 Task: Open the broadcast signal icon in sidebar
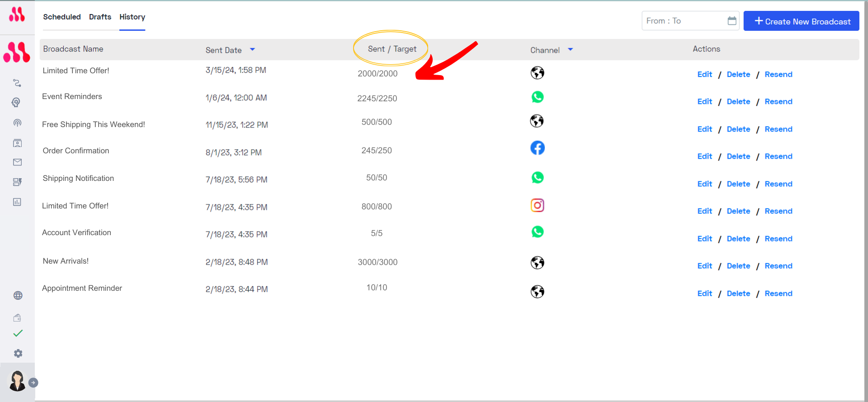(x=17, y=123)
